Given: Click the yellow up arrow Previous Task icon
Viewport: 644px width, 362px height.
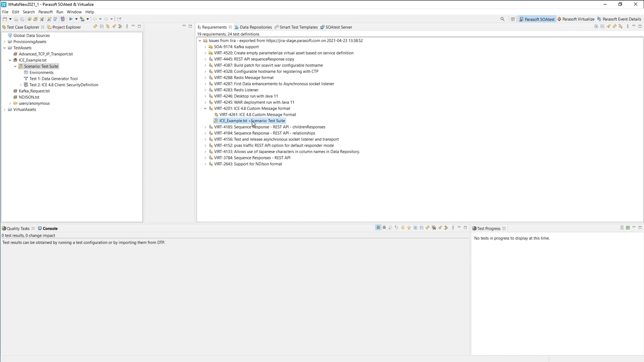Looking at the screenshot, I should click(x=409, y=228).
